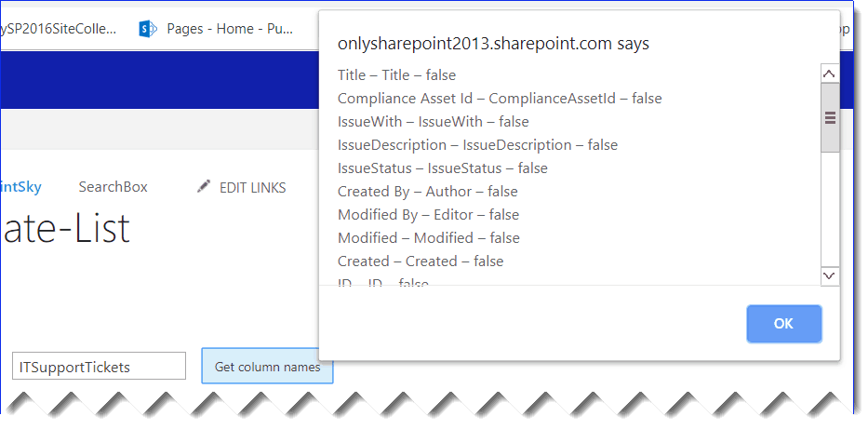Screen dimensions: 868x429
Task: Click the Modified By – Editor line
Action: (428, 215)
